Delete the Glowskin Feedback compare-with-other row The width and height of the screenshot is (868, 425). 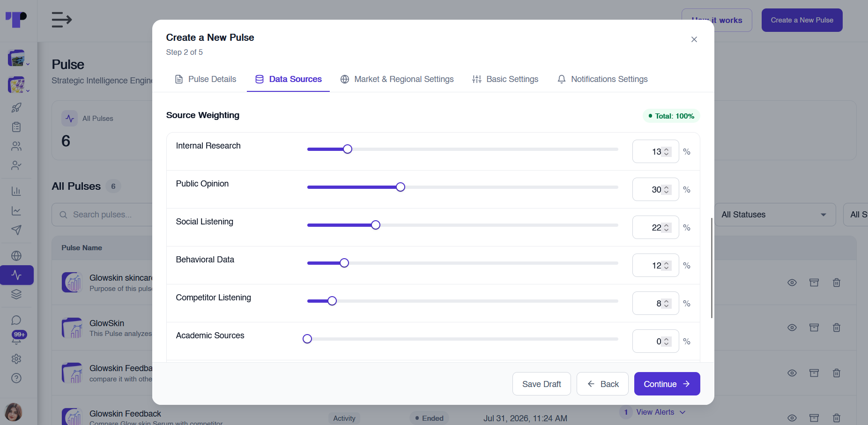[837, 373]
